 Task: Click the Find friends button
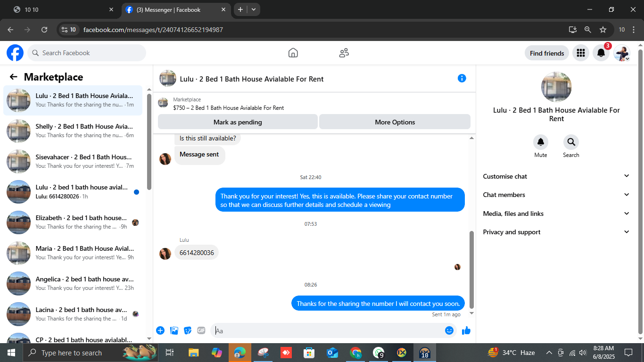[547, 53]
